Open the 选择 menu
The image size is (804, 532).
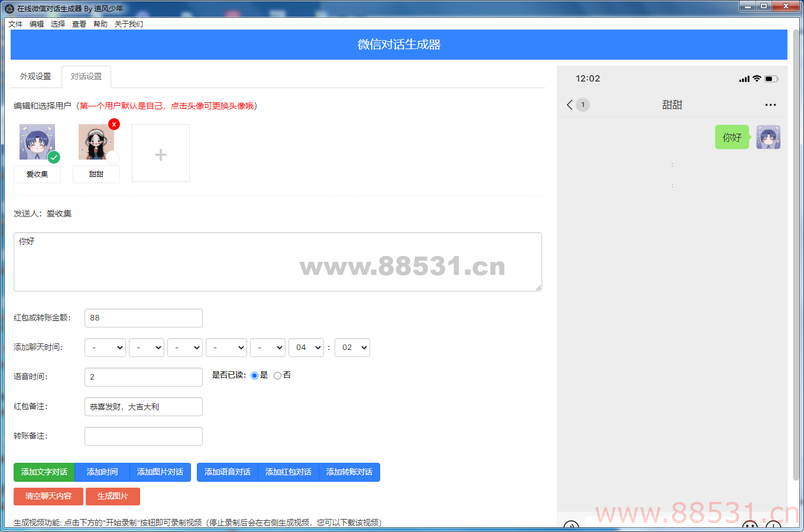pos(58,24)
